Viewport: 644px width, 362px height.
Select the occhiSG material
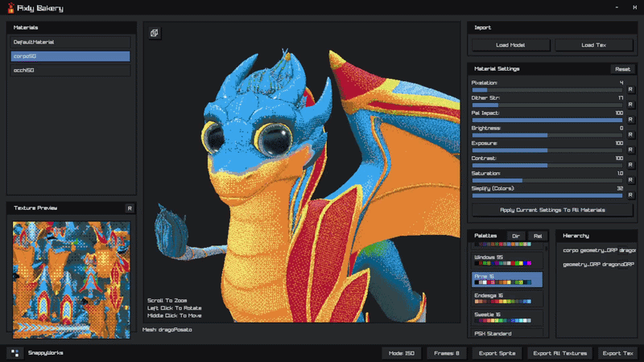pyautogui.click(x=70, y=70)
